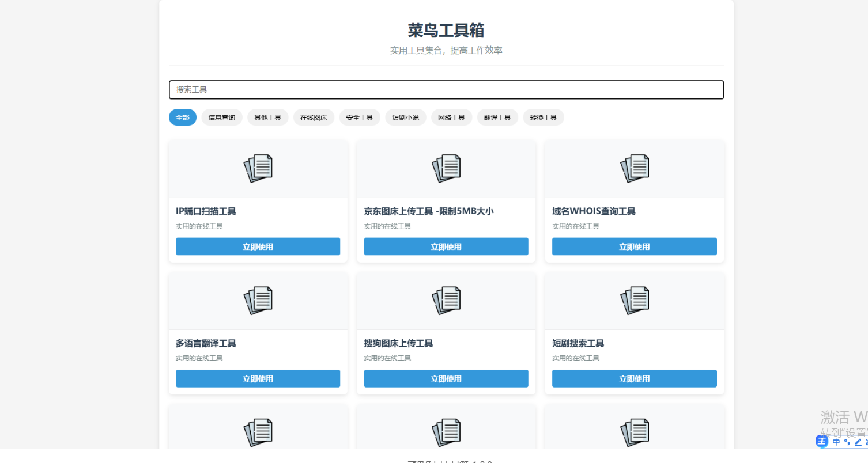Open the 短剧小说 category
This screenshot has width=868, height=463.
point(406,117)
